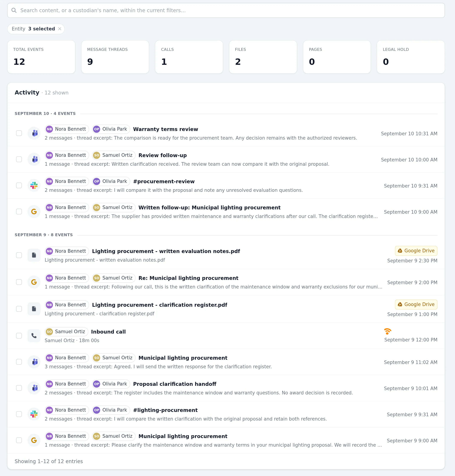455x476 pixels.
Task: Click Olivia Park chip on Warranty terms review
Action: pyautogui.click(x=111, y=129)
